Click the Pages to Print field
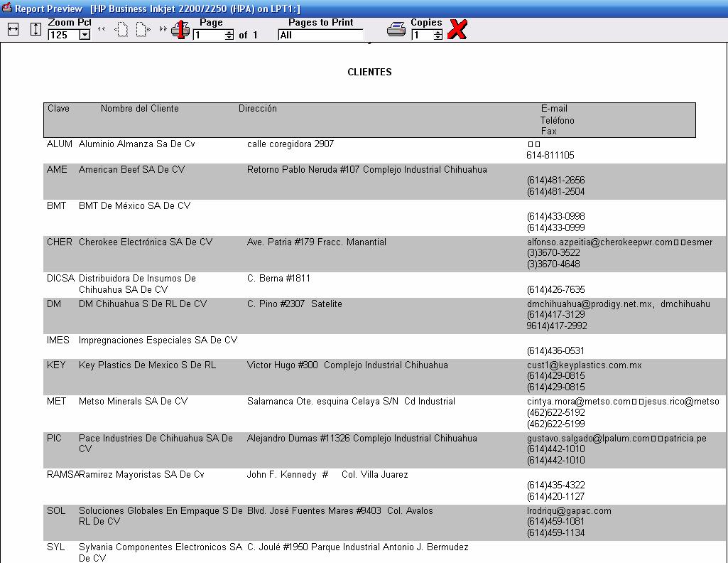The height and width of the screenshot is (563, 728). point(320,35)
